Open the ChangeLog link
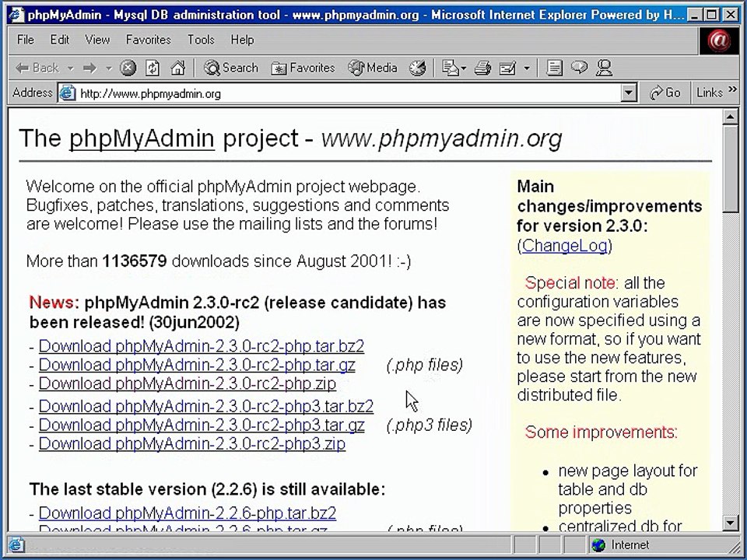Viewport: 747px width, 560px height. point(565,246)
